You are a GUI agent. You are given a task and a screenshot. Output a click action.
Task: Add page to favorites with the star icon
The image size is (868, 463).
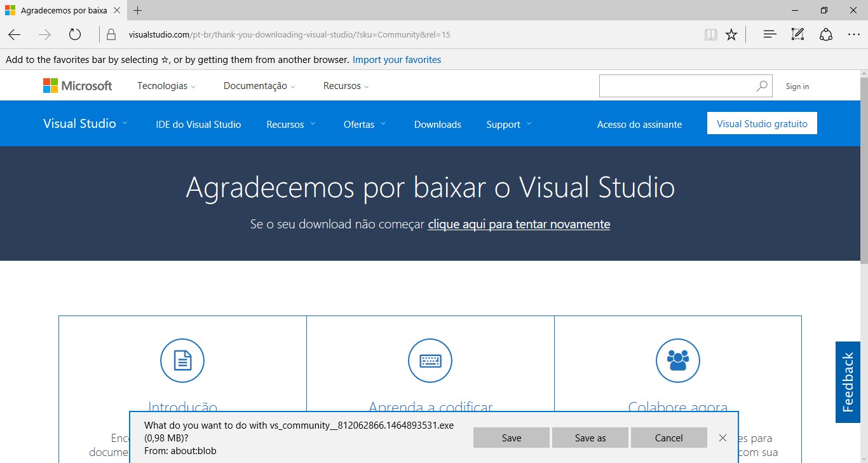pos(731,34)
